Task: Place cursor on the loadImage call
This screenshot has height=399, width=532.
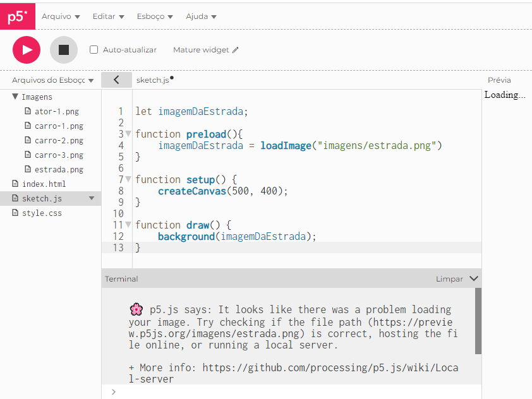Action: point(351,146)
